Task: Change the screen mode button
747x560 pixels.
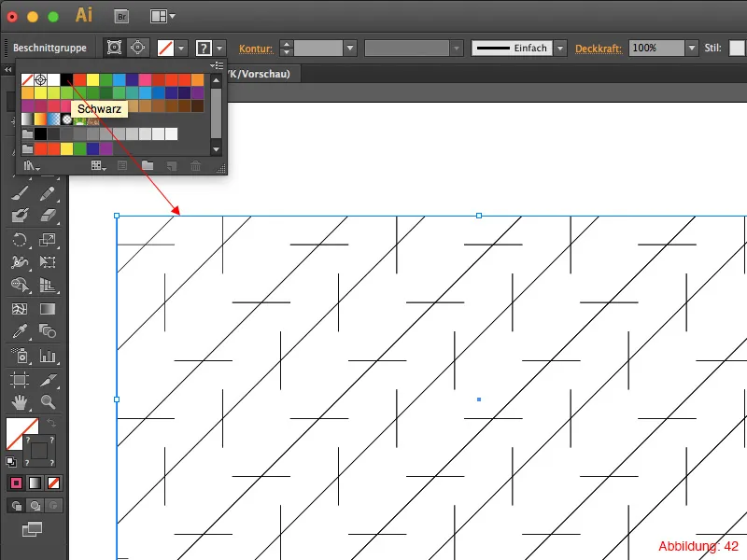Action: tap(32, 529)
